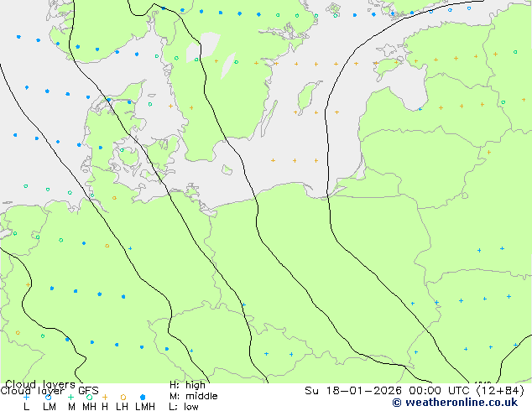This screenshot has height=411, width=532.
Task: Click the GFS model label
Action: click(x=88, y=391)
